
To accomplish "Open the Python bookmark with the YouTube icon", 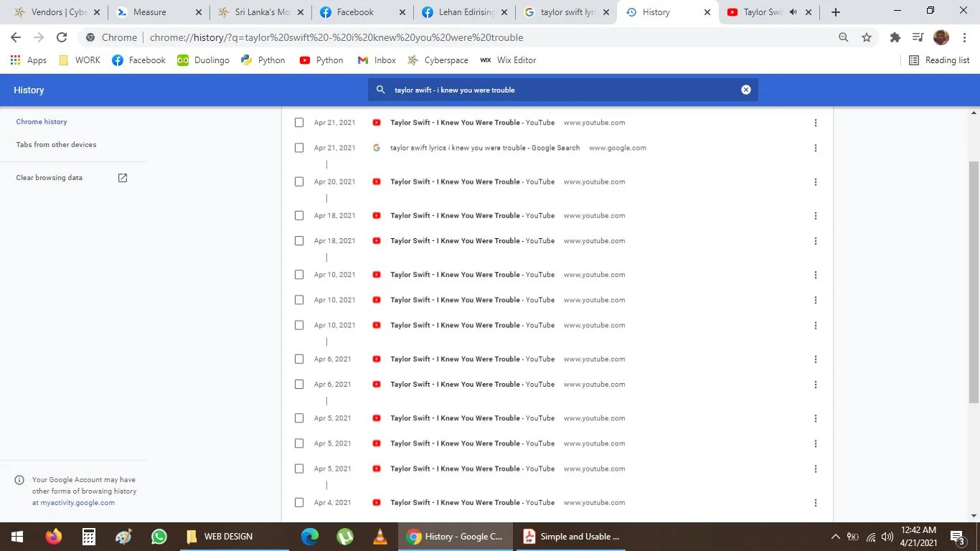I will coord(321,60).
